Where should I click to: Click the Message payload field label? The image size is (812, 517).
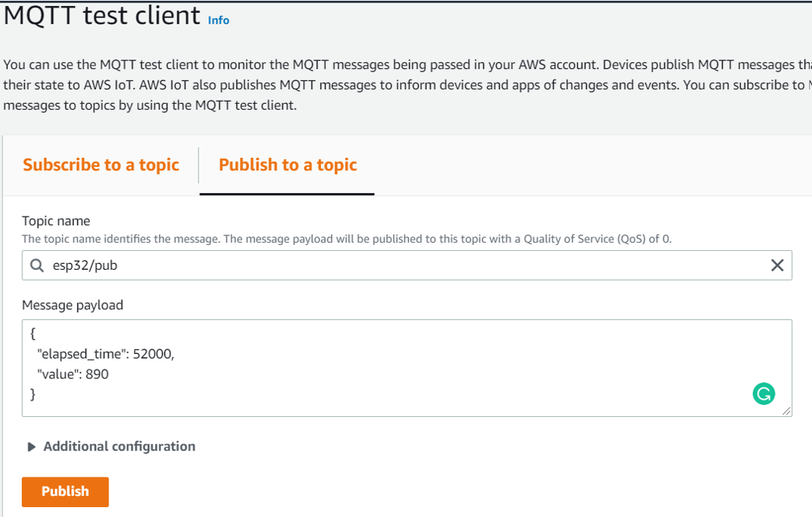pyautogui.click(x=73, y=305)
